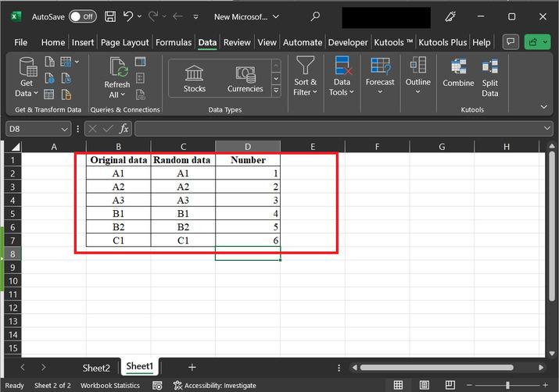The image size is (559, 392).
Task: Click the Save icon in title bar
Action: pos(110,16)
